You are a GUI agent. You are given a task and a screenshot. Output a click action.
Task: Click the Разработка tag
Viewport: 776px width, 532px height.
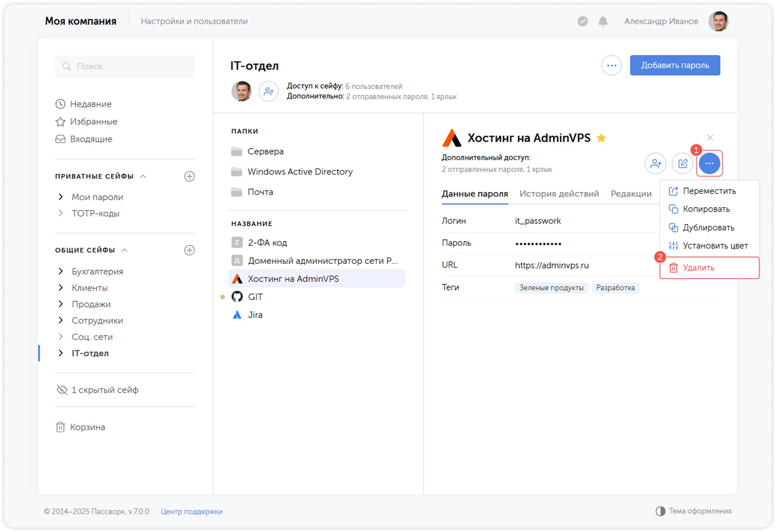615,288
